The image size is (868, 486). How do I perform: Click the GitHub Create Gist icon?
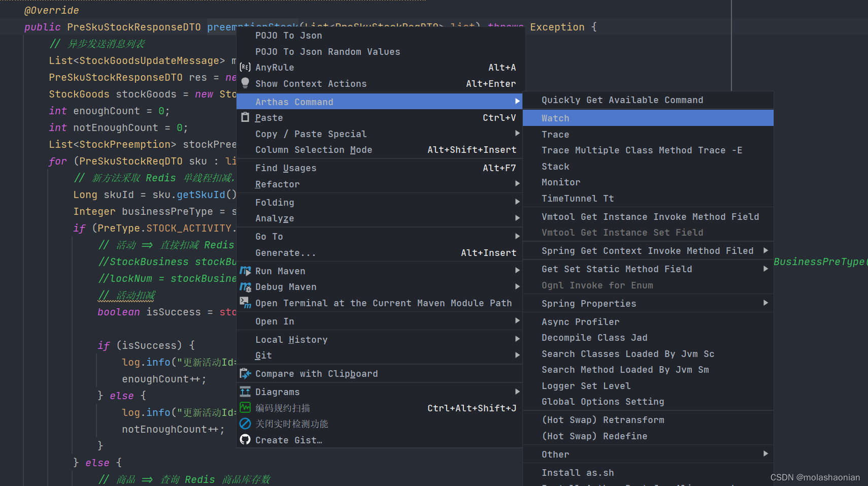tap(245, 440)
